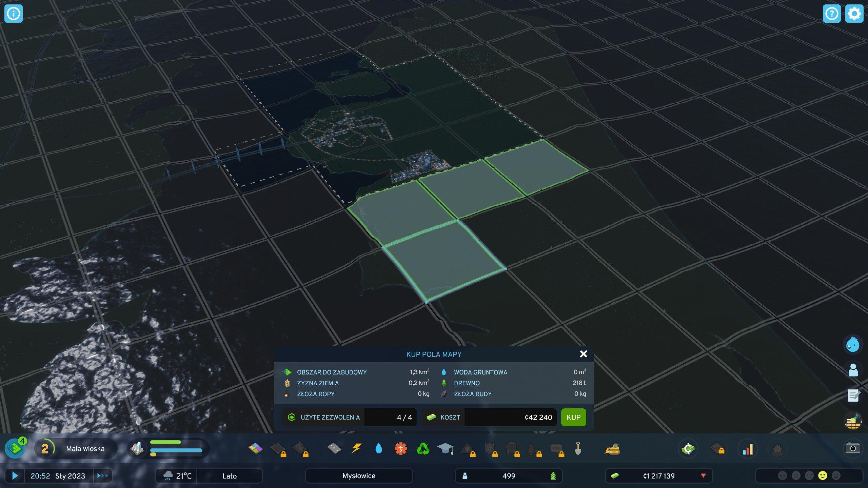
Task: Open the Education graduation cap menu
Action: click(445, 449)
